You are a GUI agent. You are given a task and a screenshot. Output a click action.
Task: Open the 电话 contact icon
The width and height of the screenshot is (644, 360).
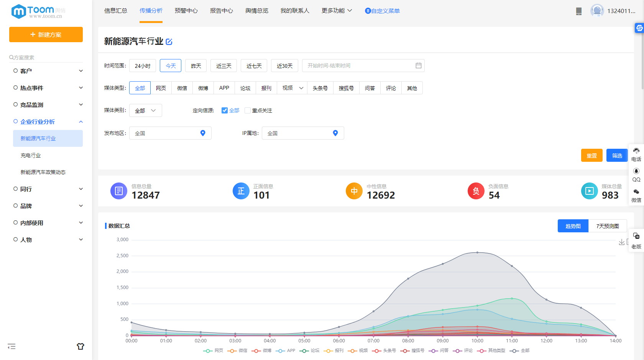[636, 151]
